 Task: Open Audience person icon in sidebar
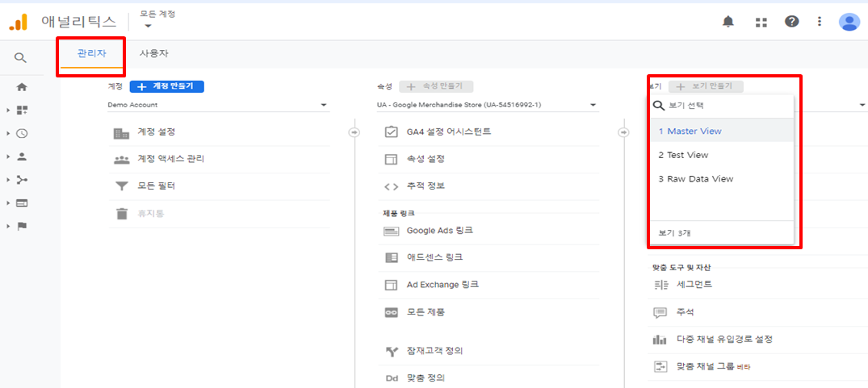22,156
